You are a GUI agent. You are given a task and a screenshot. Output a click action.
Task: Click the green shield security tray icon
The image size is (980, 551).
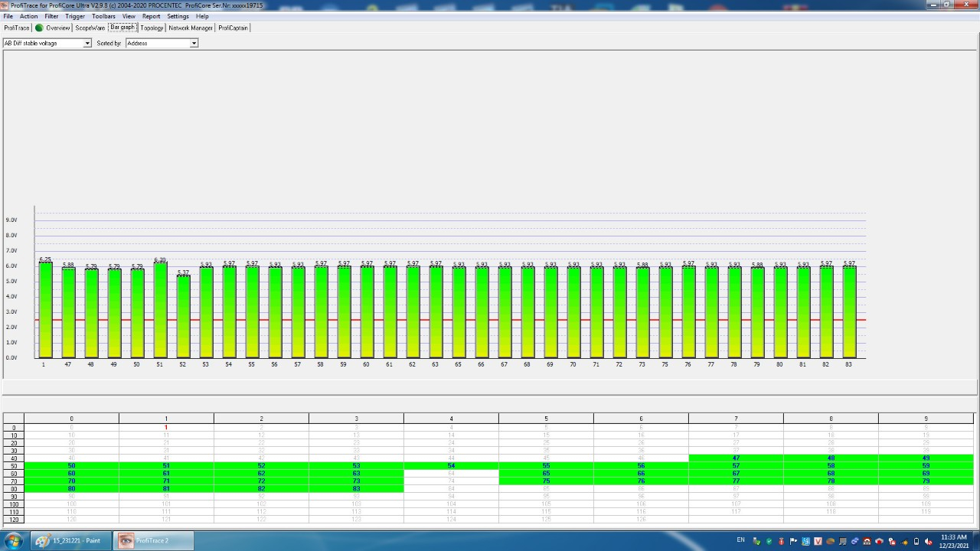pos(769,541)
